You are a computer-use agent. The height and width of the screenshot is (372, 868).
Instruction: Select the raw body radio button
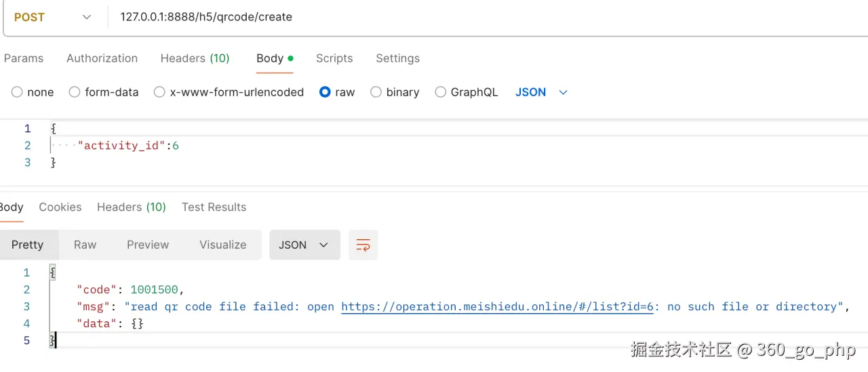pyautogui.click(x=325, y=92)
